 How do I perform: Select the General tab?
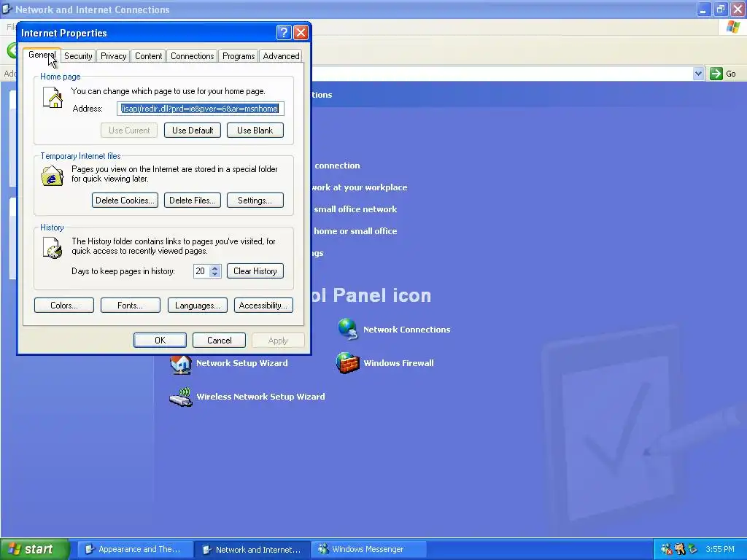coord(42,55)
